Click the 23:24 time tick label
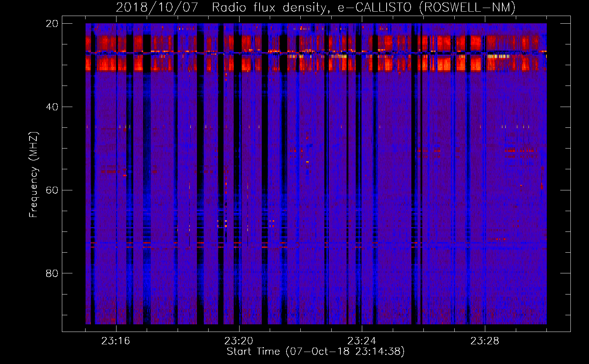 pos(362,341)
